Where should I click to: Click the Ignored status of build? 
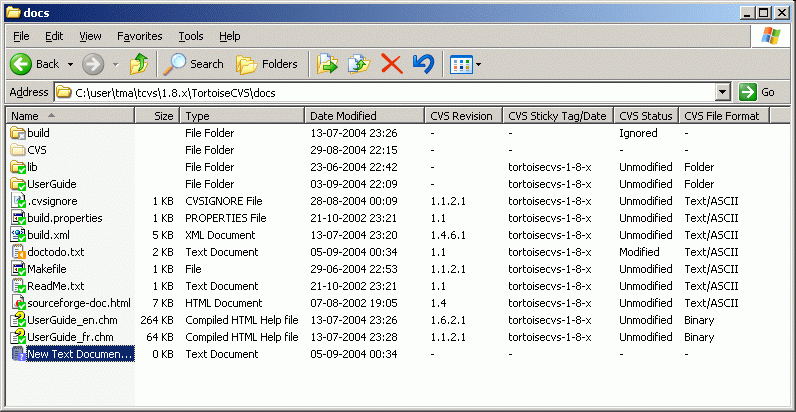pyautogui.click(x=638, y=133)
